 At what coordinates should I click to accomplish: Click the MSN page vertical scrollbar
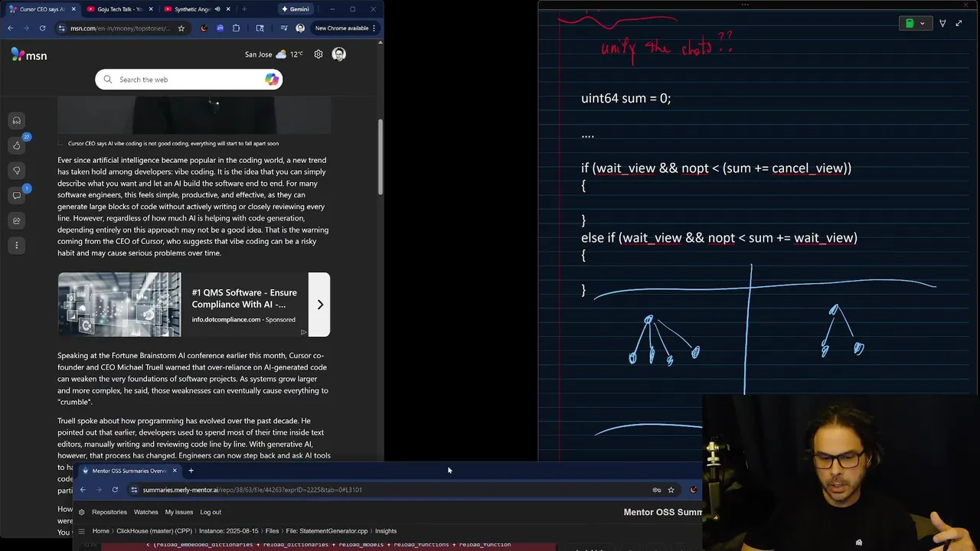tap(380, 157)
